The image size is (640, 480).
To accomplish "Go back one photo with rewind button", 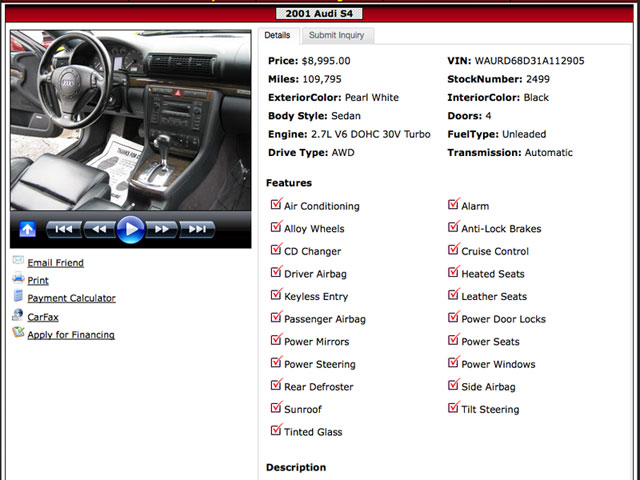I will click(98, 230).
